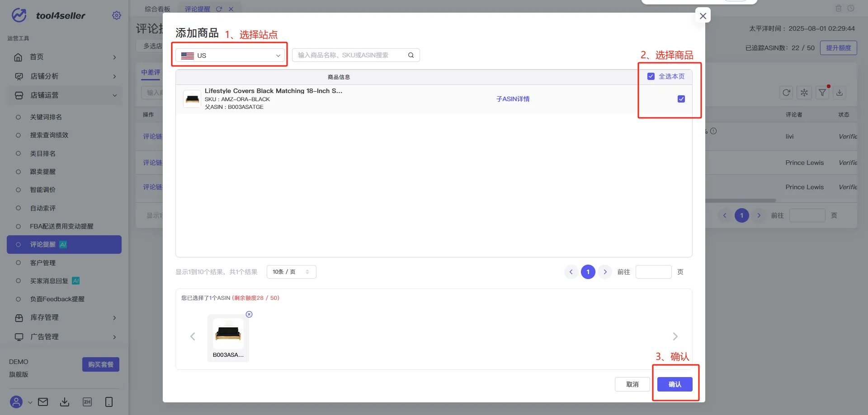
Task: Open the mail messages icon
Action: 43,402
